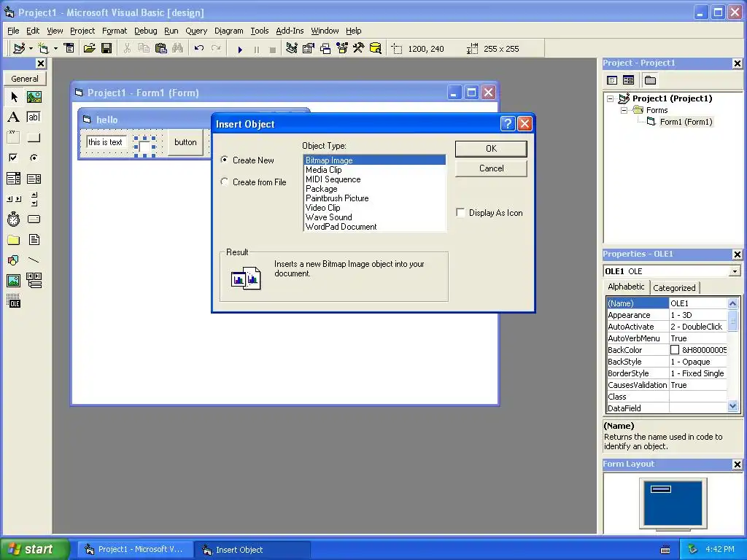Click the form thumbnail in Form Layout
Viewport: 747px width, 560px height.
pyautogui.click(x=661, y=489)
